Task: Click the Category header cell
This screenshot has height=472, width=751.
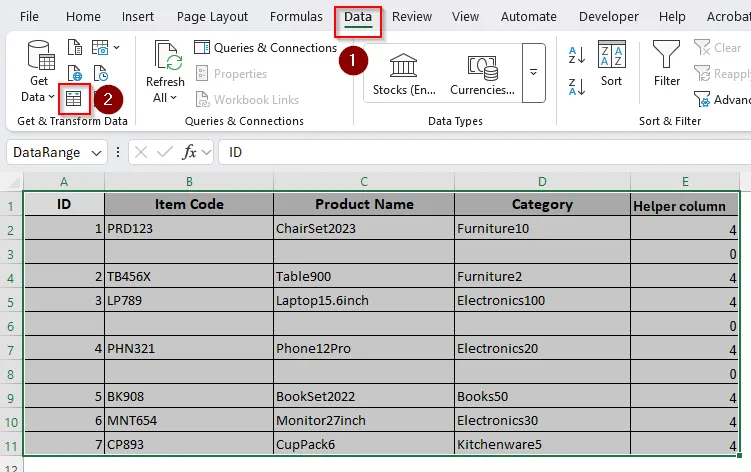Action: coord(542,204)
